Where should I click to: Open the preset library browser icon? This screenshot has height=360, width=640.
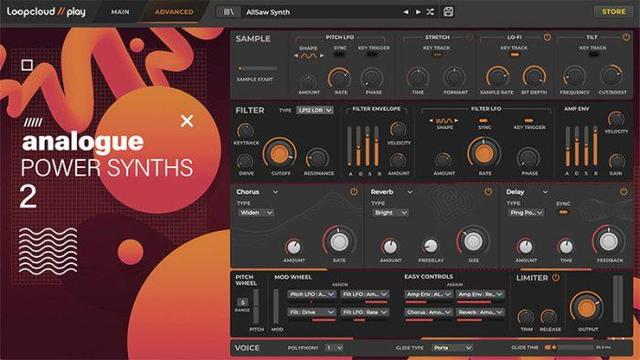229,12
